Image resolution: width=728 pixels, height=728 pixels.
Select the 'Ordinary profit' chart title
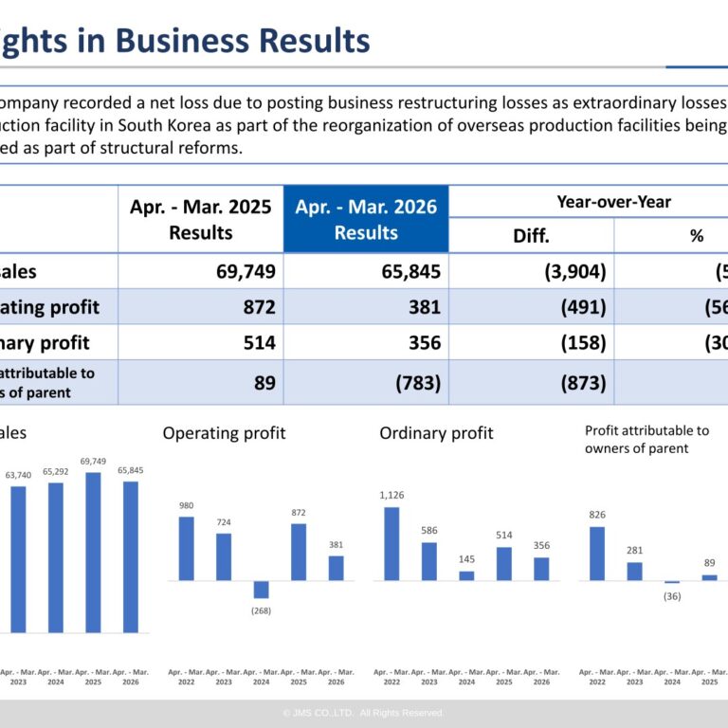(436, 433)
